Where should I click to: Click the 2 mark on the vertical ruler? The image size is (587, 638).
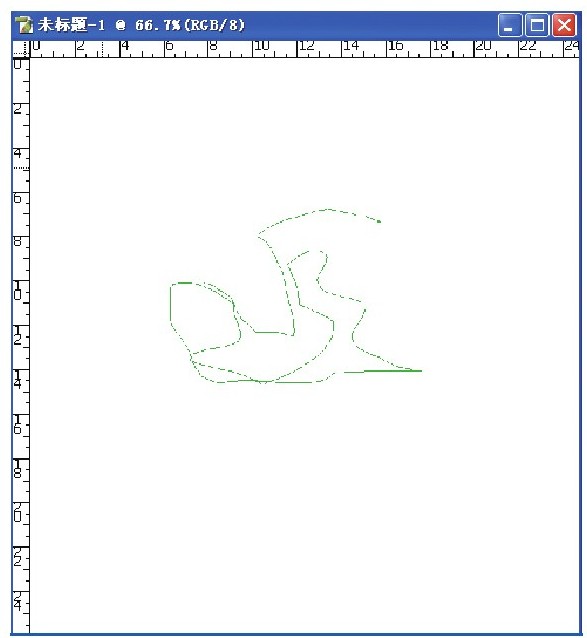[17, 109]
